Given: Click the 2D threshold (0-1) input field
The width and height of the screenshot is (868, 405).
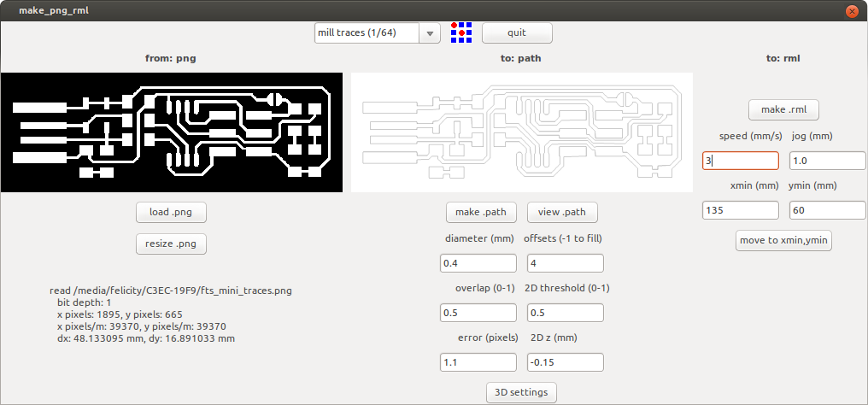Looking at the screenshot, I should [x=566, y=313].
